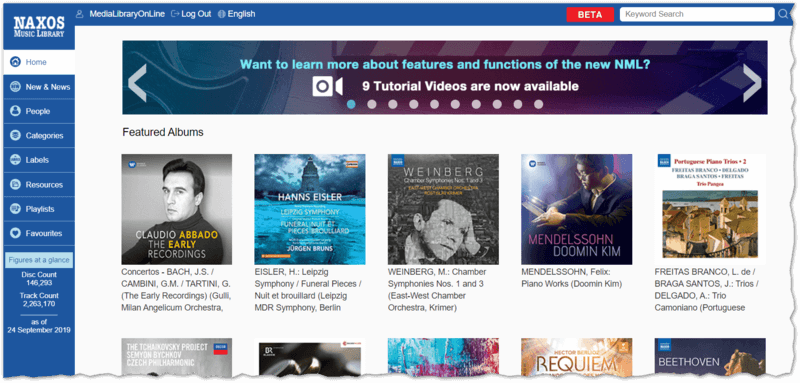Viewport: 800px width, 383px height.
Task: Click the Log Out link
Action: click(x=196, y=14)
